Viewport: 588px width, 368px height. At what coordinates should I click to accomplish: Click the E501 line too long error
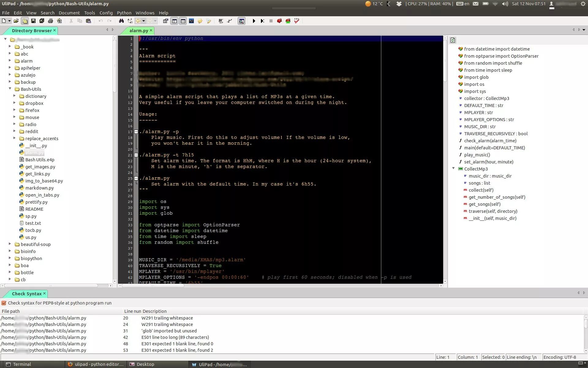click(175, 337)
